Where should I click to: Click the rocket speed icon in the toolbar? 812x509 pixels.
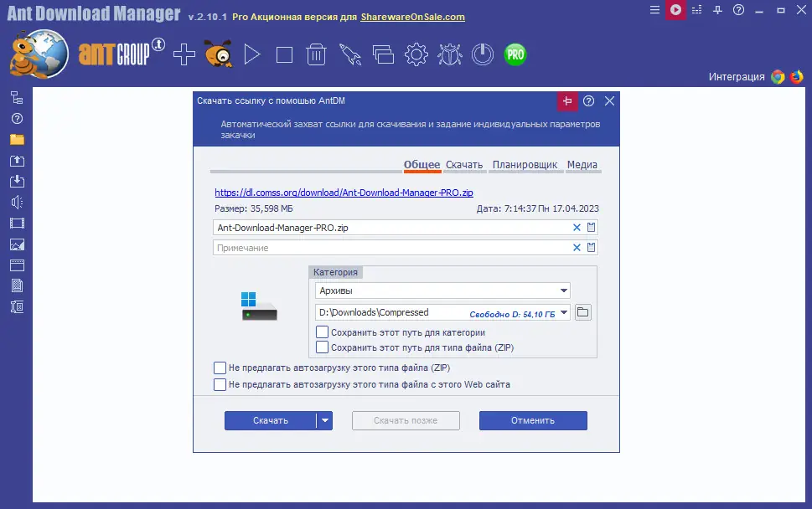tap(350, 54)
